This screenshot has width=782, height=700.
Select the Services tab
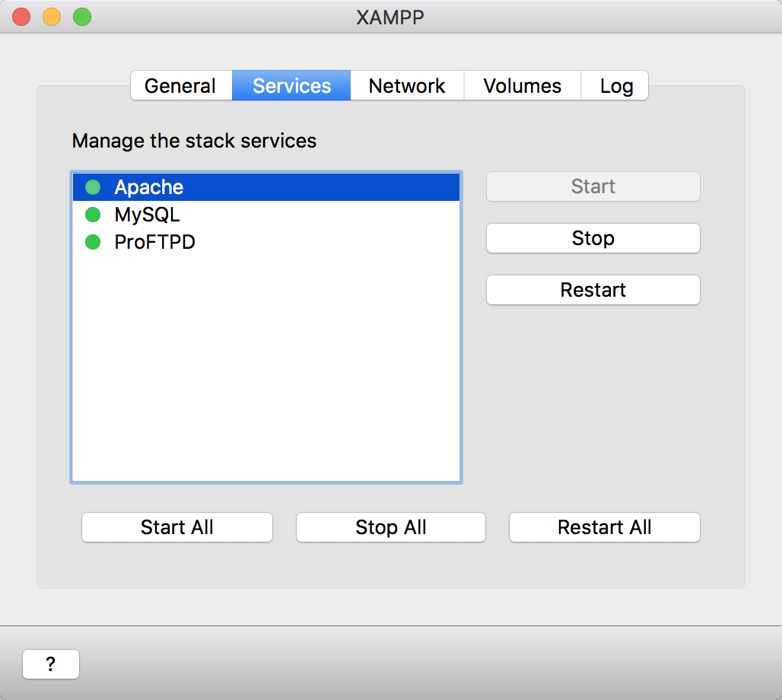tap(291, 86)
